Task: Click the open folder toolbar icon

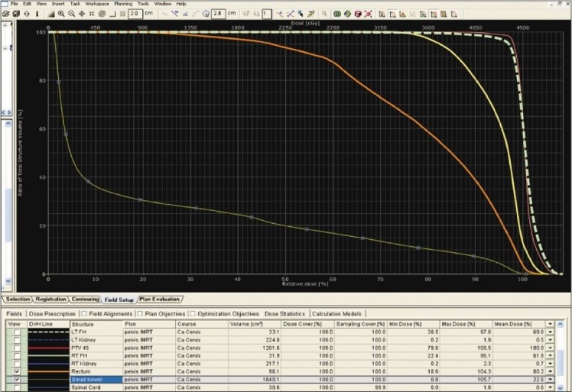Action: pyautogui.click(x=6, y=14)
